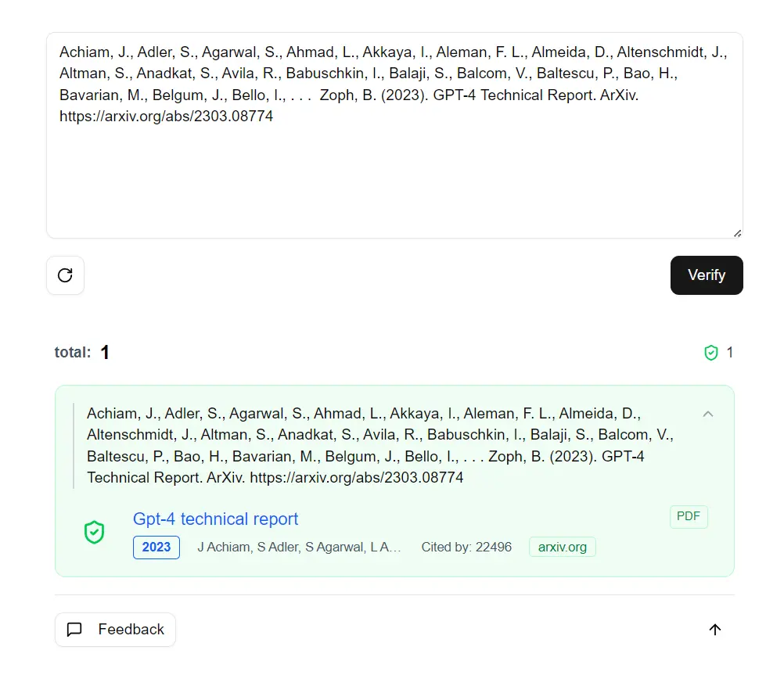
Task: Open the PDF badge for the paper
Action: point(688,516)
